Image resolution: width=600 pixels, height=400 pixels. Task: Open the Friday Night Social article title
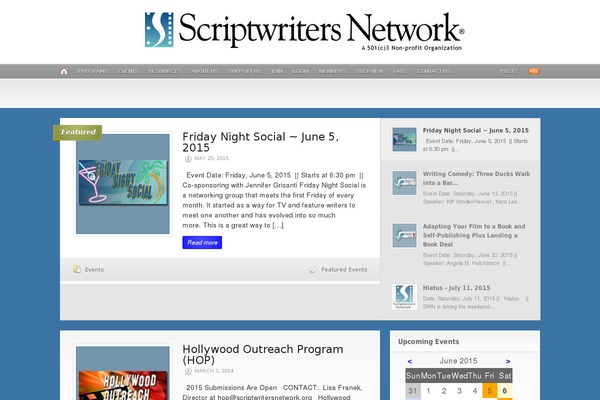point(260,142)
